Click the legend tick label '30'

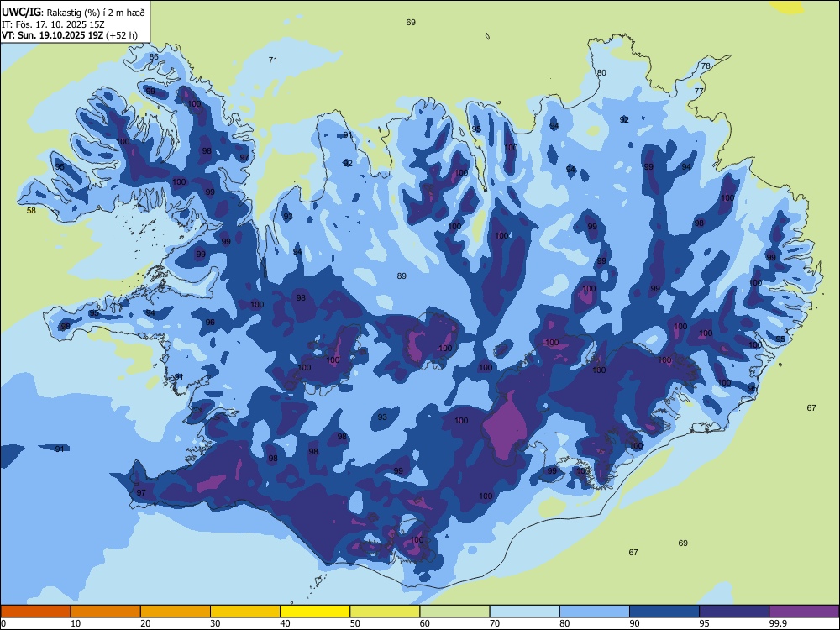[x=215, y=623]
